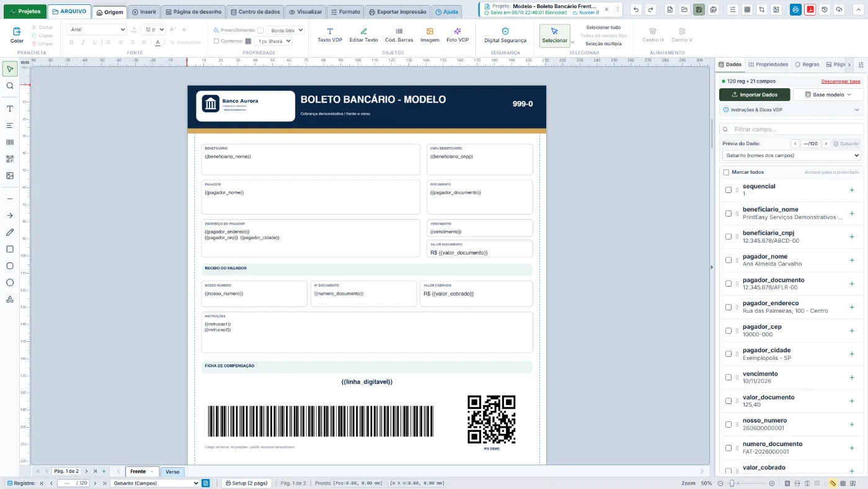868x489 pixels.
Task: Save project with the green disk icon
Action: tap(699, 10)
